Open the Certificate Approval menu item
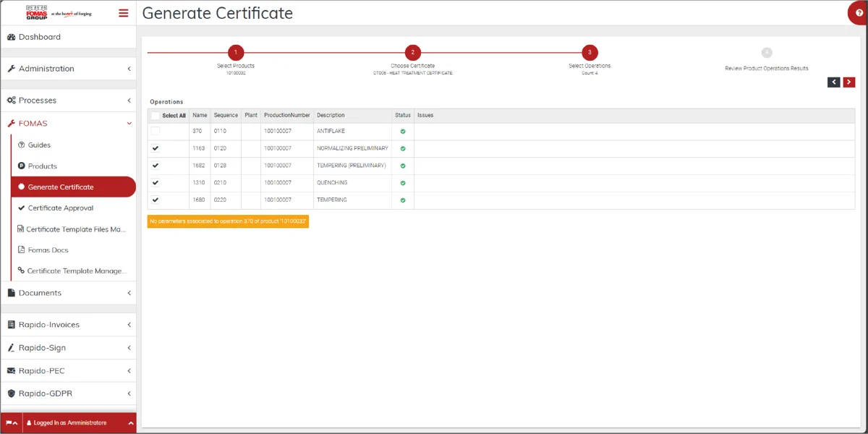This screenshot has height=434, width=868. [x=73, y=208]
